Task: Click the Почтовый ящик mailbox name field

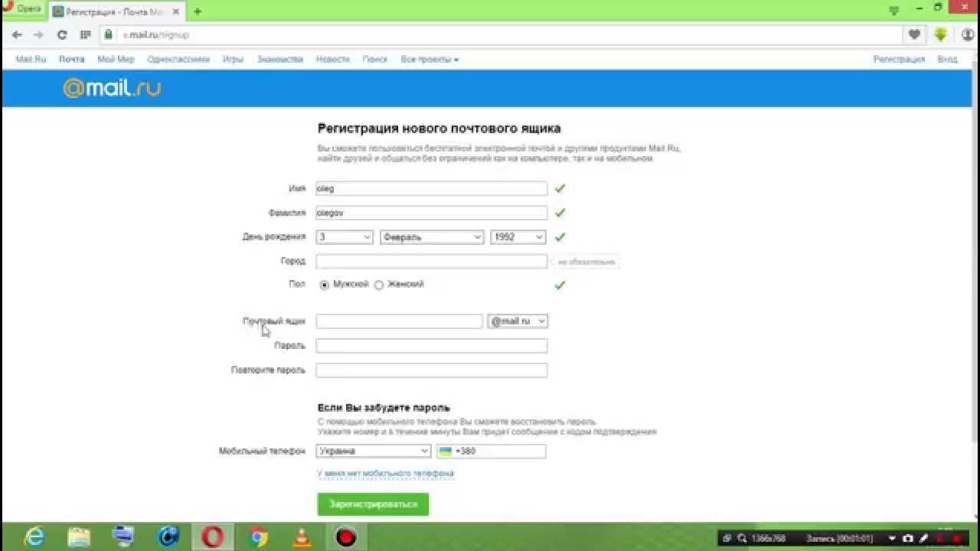Action: [x=400, y=321]
